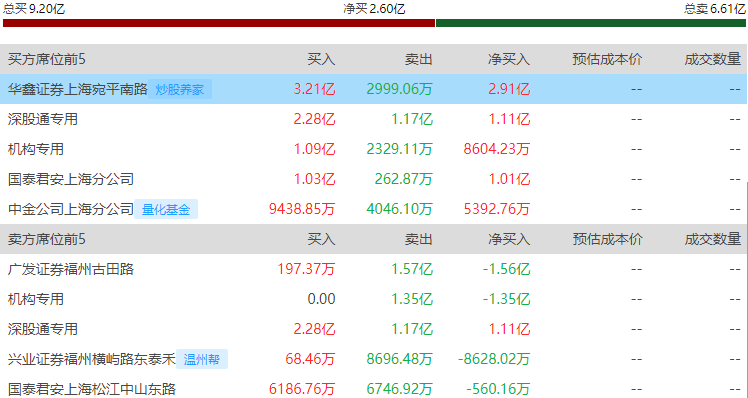Sort buyers by 净买入 column header
This screenshot has height=398, width=748.
pos(509,59)
